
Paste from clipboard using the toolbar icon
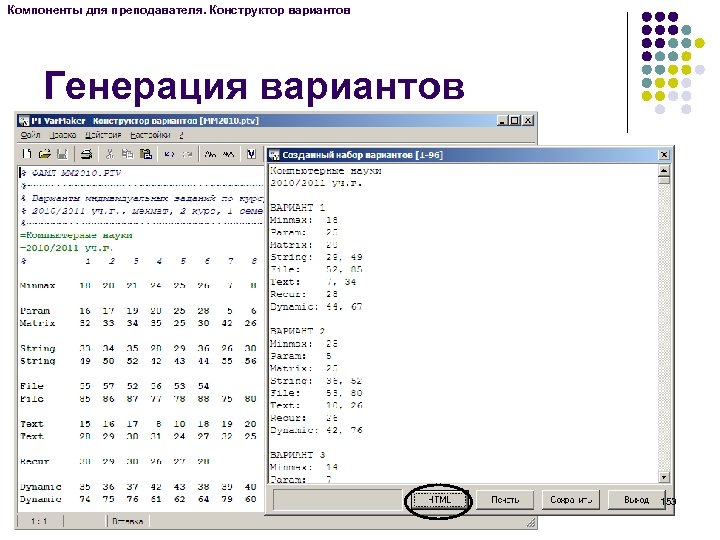pos(146,154)
